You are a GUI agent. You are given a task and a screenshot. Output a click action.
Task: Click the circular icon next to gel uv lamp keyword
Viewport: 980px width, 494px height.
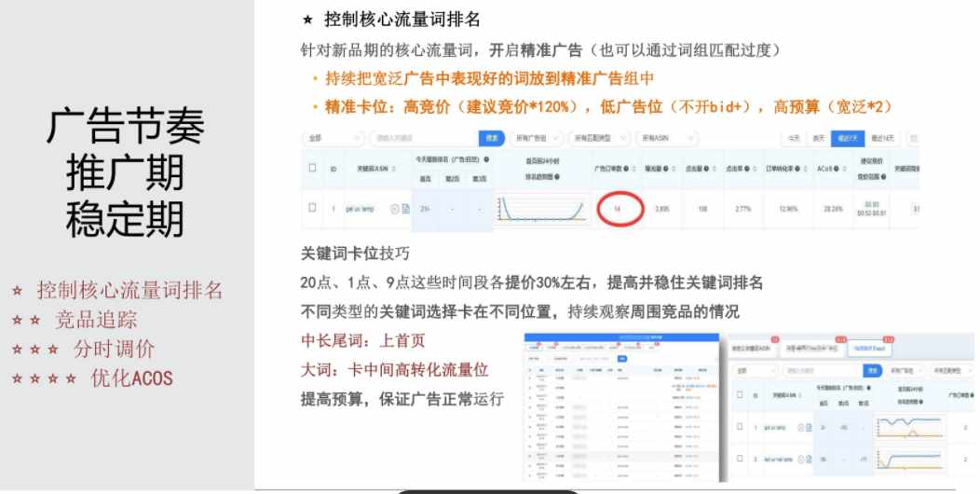click(x=395, y=209)
